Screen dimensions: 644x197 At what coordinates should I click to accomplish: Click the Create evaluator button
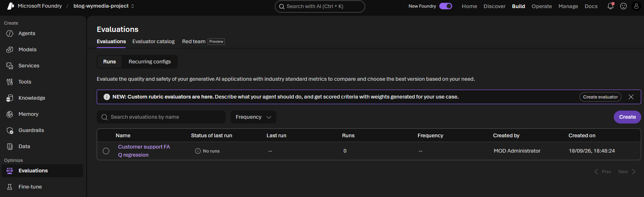point(600,97)
